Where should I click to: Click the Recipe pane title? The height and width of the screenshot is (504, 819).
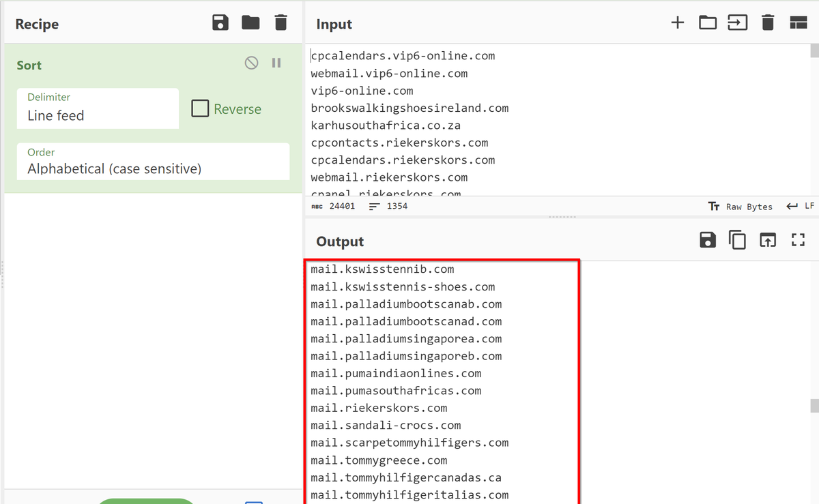click(37, 25)
